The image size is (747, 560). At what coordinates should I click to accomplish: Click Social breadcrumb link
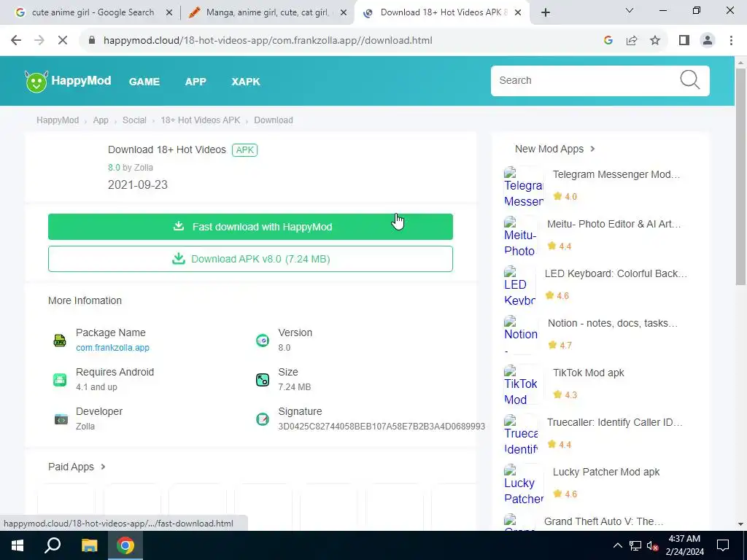[x=134, y=120]
